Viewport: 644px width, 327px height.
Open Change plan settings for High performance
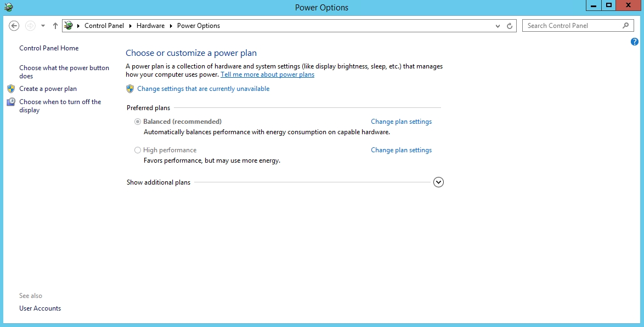[401, 150]
